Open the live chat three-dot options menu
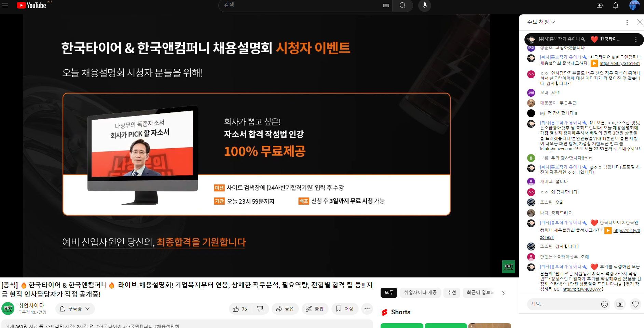Viewport: 644px width, 328px height. click(x=627, y=22)
